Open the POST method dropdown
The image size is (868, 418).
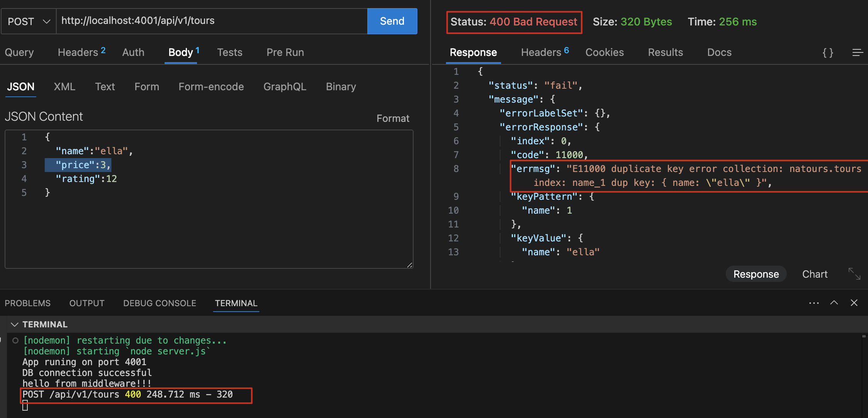(29, 21)
